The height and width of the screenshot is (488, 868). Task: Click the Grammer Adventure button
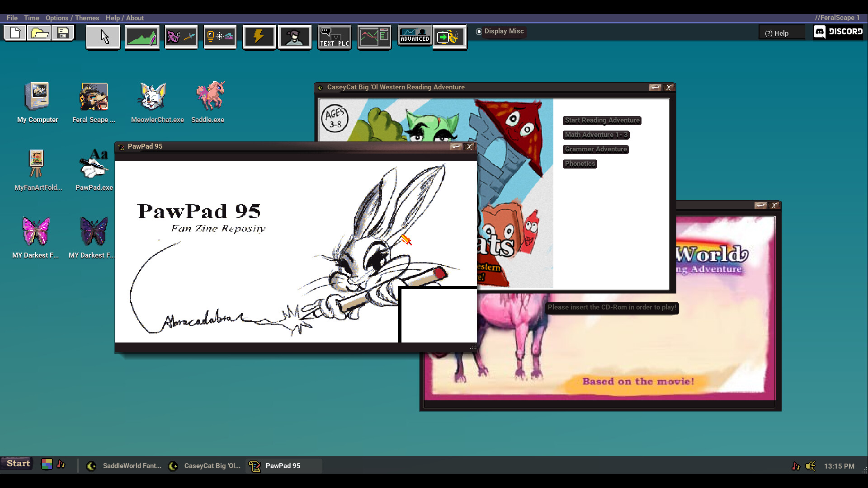(596, 149)
